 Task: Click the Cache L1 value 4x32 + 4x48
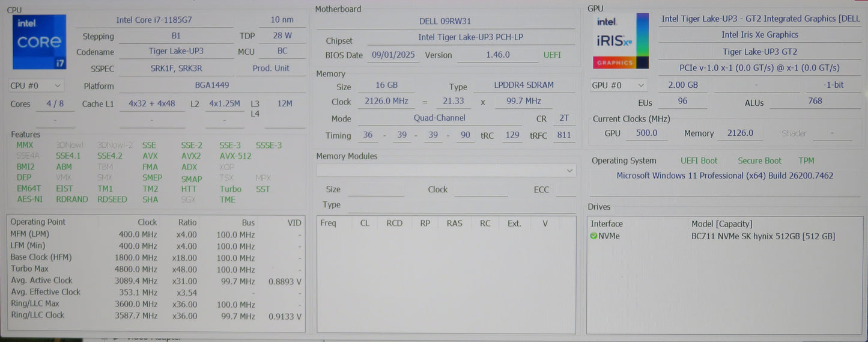pyautogui.click(x=152, y=103)
